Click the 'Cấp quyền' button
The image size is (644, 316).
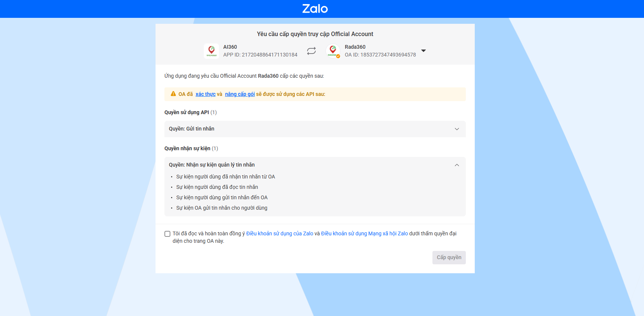point(449,257)
